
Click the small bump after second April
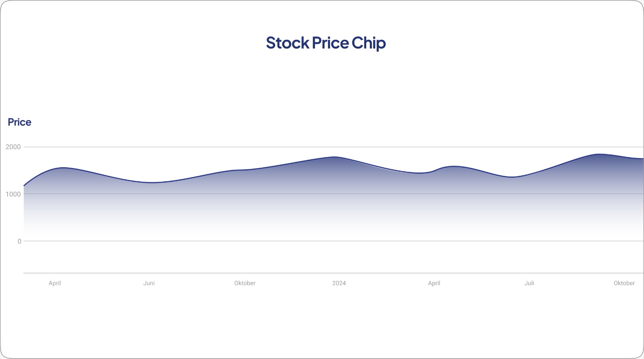tap(454, 166)
